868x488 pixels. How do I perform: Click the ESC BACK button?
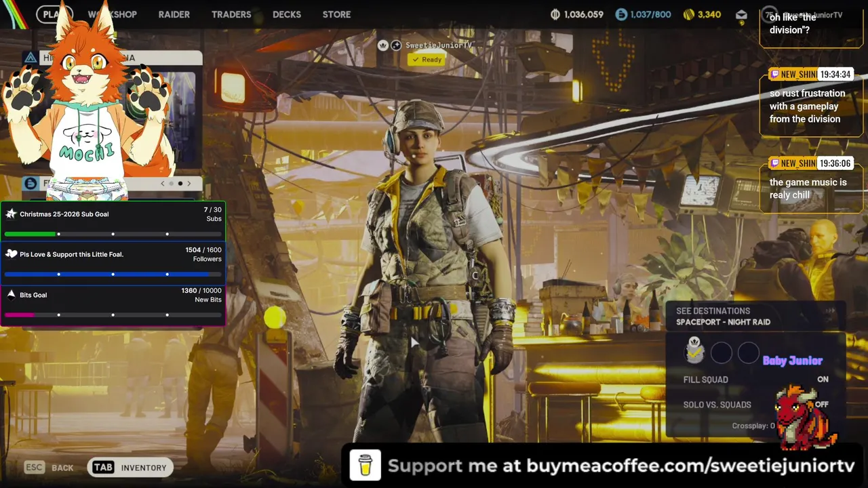click(x=49, y=468)
